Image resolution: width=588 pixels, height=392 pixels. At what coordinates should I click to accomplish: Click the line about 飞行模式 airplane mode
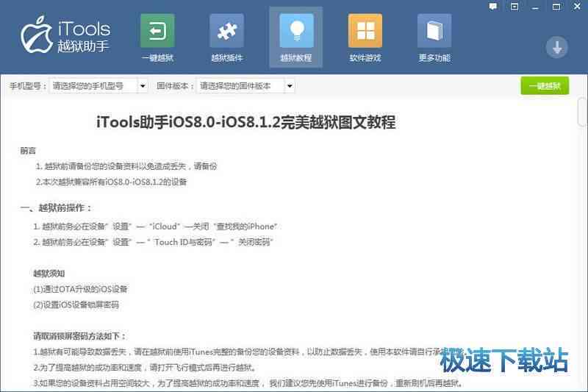click(x=144, y=367)
